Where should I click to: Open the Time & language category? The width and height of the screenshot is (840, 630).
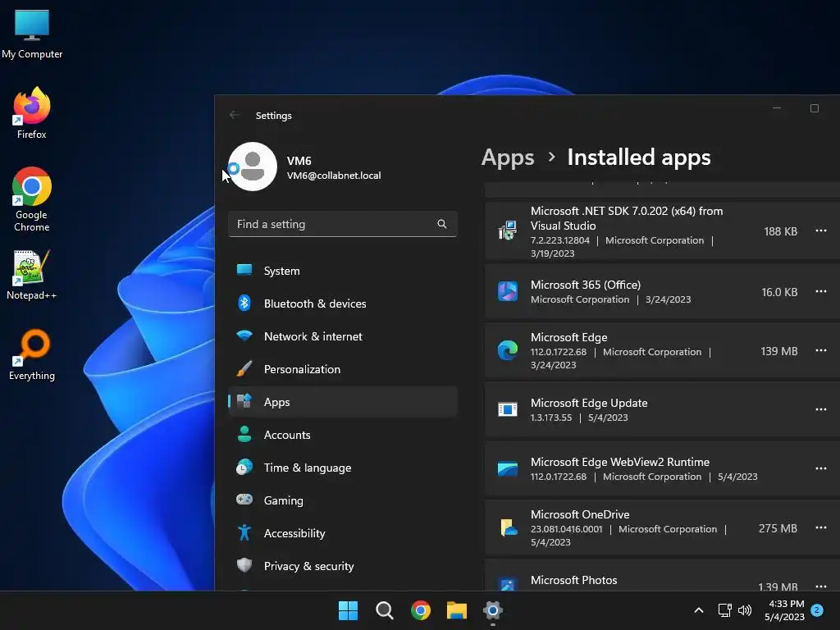click(x=343, y=468)
